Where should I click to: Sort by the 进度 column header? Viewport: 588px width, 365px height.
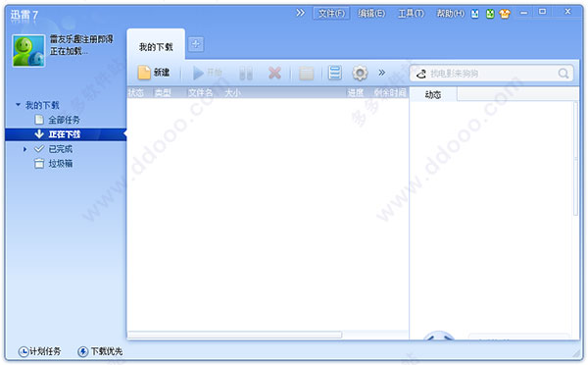(355, 93)
